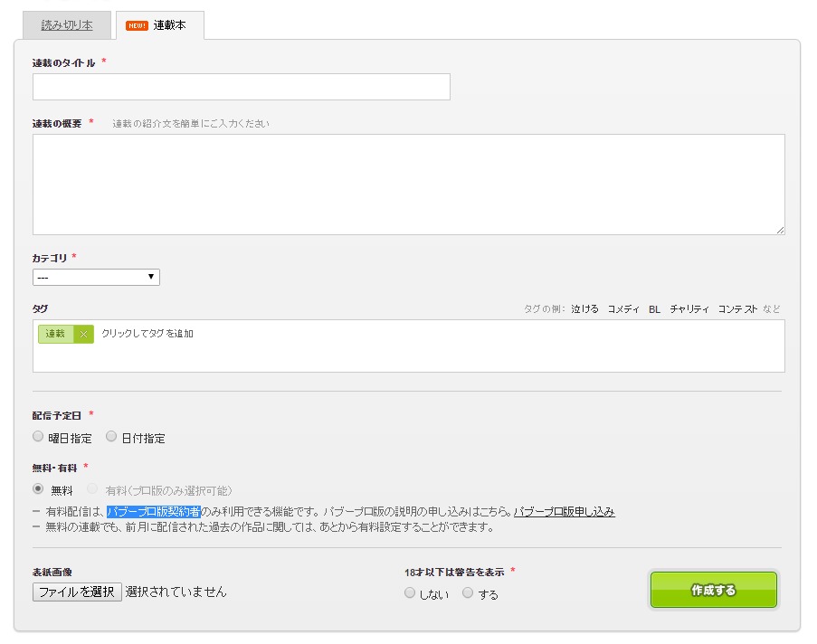Click the ファイルを選択 button

pos(77,592)
